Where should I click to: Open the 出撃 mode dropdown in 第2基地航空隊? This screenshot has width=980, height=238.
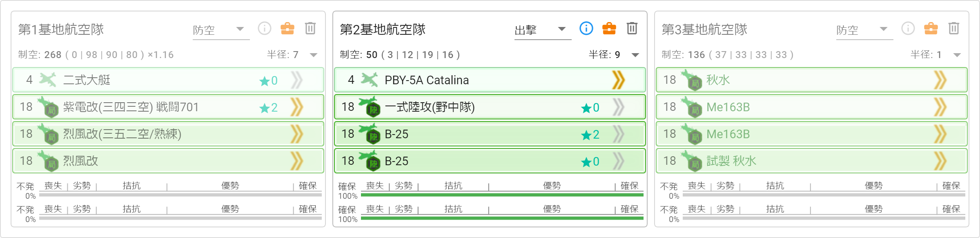tap(543, 30)
